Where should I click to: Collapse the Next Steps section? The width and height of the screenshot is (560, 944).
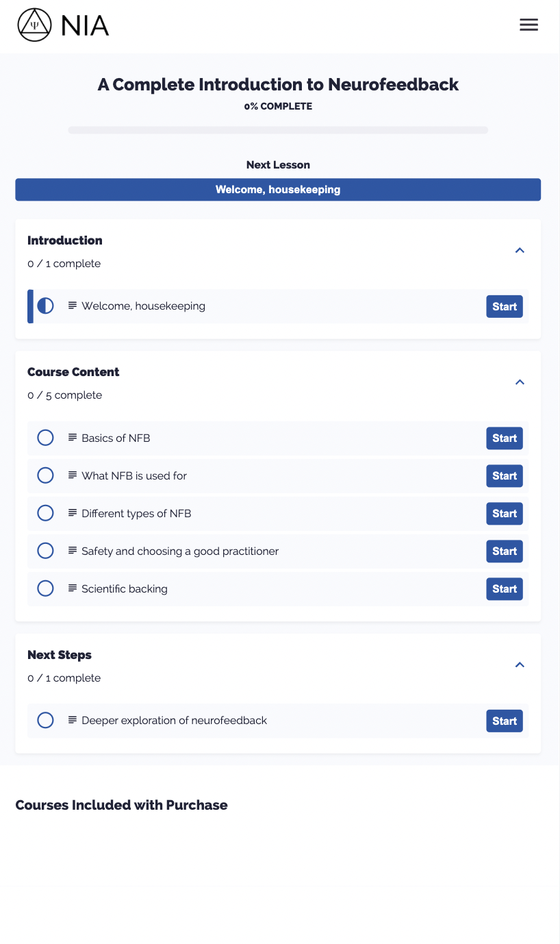click(520, 664)
